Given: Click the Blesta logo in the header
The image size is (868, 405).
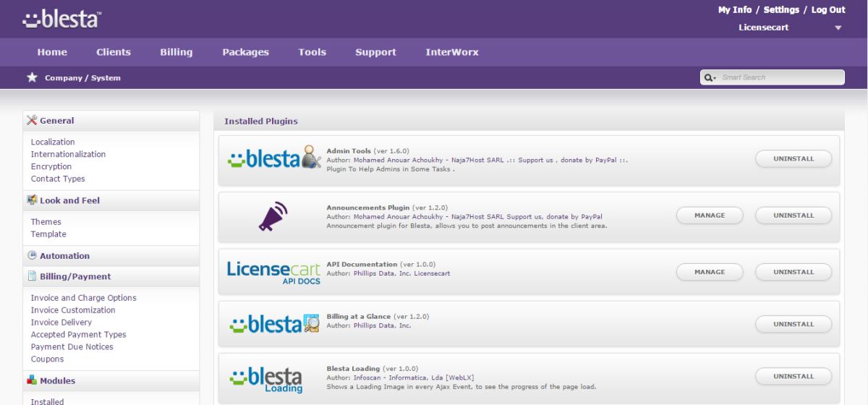Looking at the screenshot, I should coord(62,19).
